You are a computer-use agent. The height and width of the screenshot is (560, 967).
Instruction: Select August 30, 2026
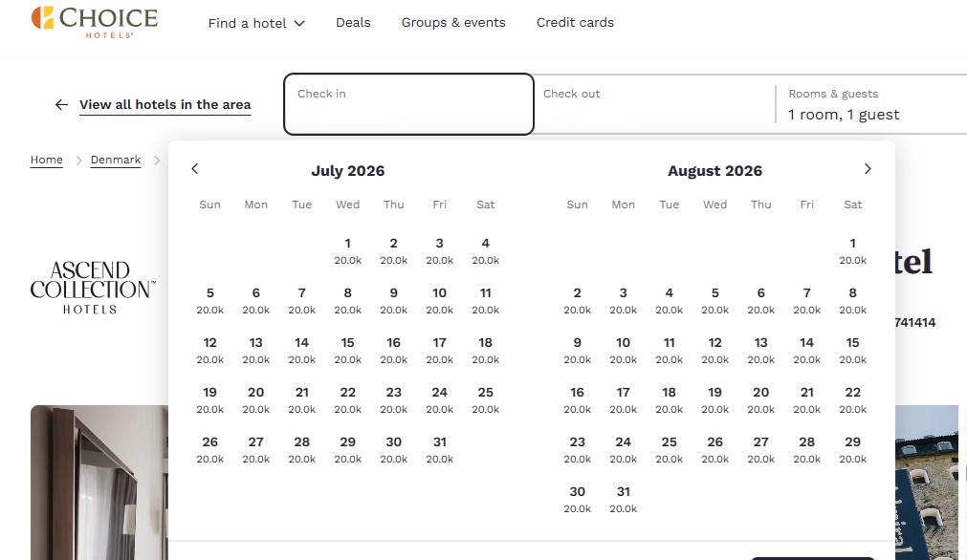(x=578, y=500)
